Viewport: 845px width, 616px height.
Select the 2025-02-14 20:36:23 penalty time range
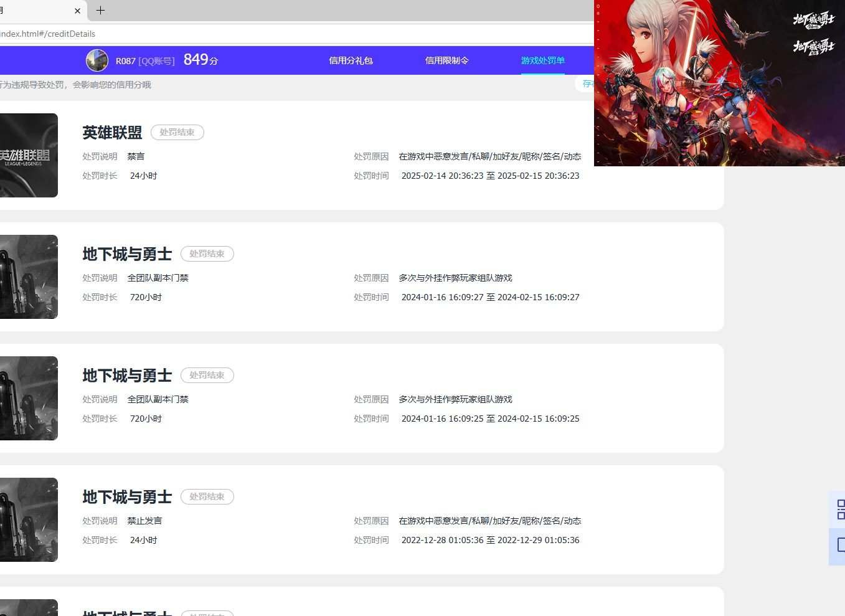point(490,176)
